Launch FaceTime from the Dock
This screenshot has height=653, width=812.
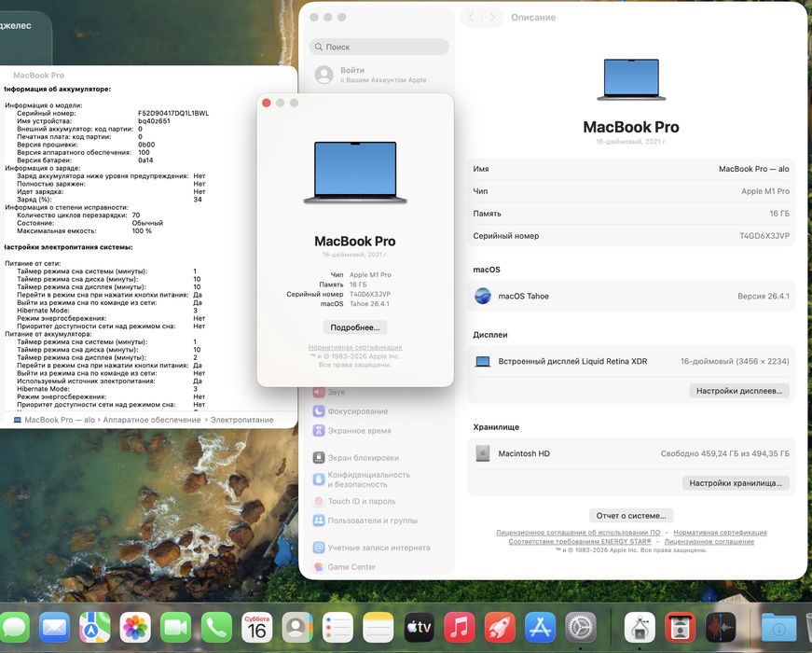(x=175, y=627)
